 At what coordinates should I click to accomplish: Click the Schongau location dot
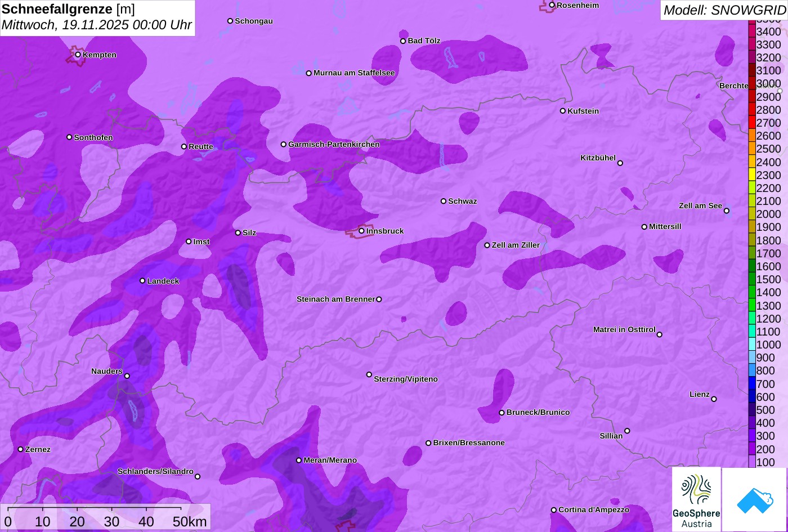click(x=230, y=21)
